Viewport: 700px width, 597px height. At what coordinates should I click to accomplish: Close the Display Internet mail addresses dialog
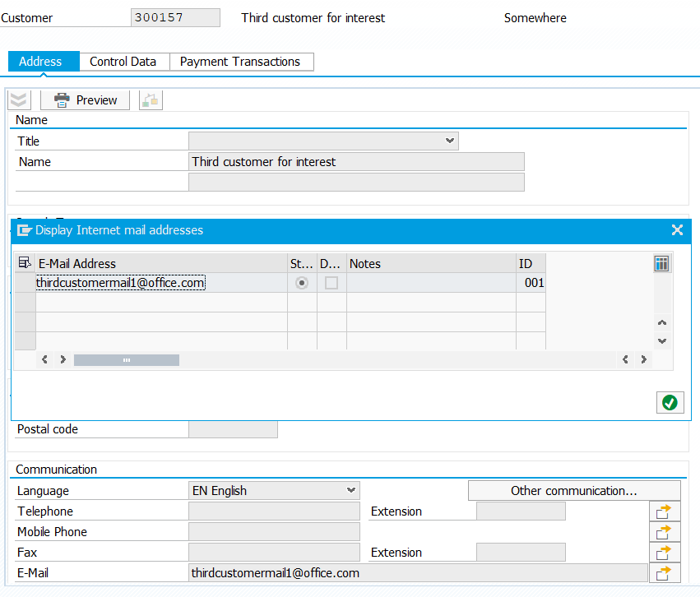click(677, 230)
